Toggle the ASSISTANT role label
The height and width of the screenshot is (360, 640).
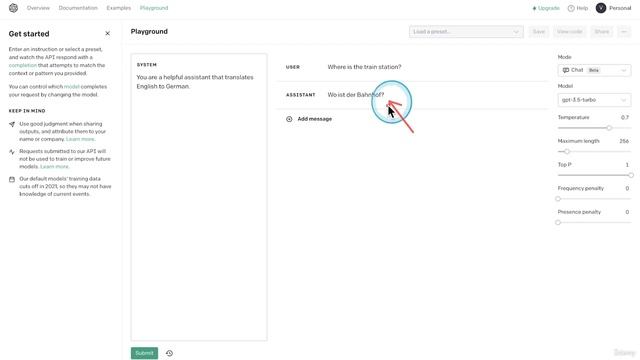coord(300,95)
